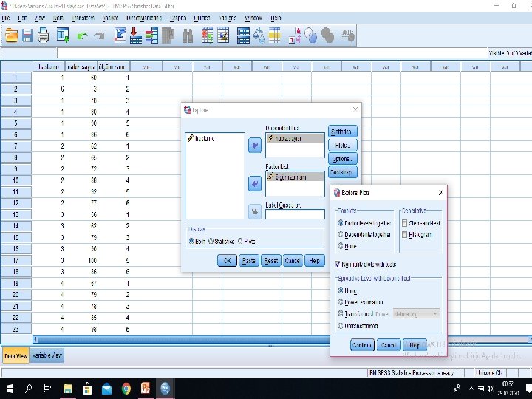This screenshot has height=399, width=532.
Task: Check the Histogram checkbox
Action: coord(404,234)
